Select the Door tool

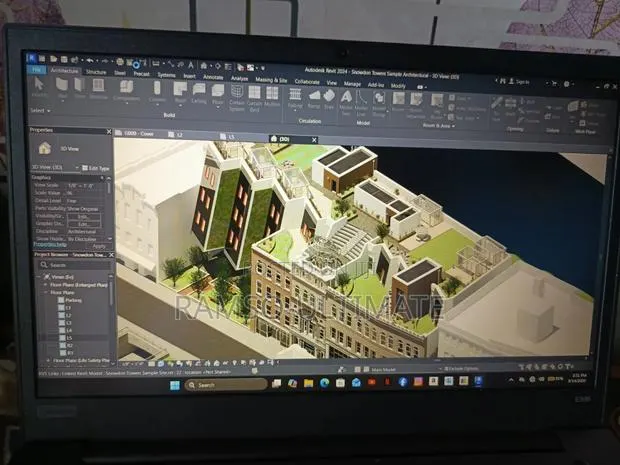click(x=79, y=88)
